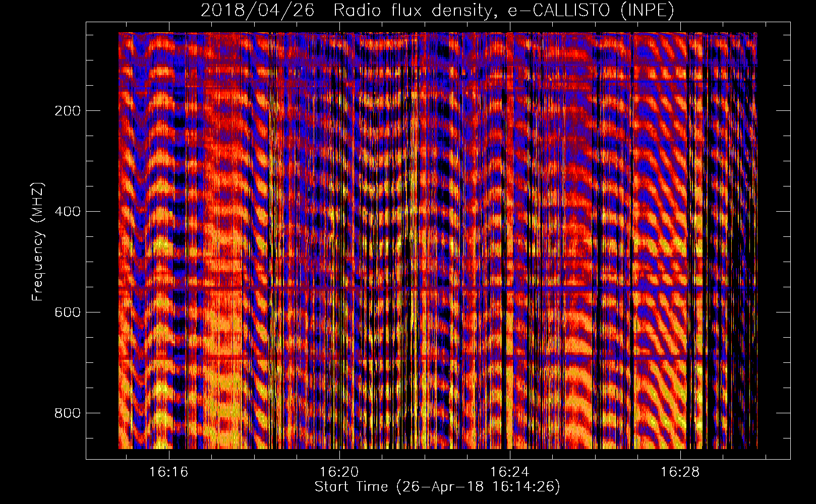Viewport: 816px width, 504px height.
Task: Click the 'Start Time (26-Apr-18 16:14:26)' axis label
Action: pyautogui.click(x=437, y=487)
